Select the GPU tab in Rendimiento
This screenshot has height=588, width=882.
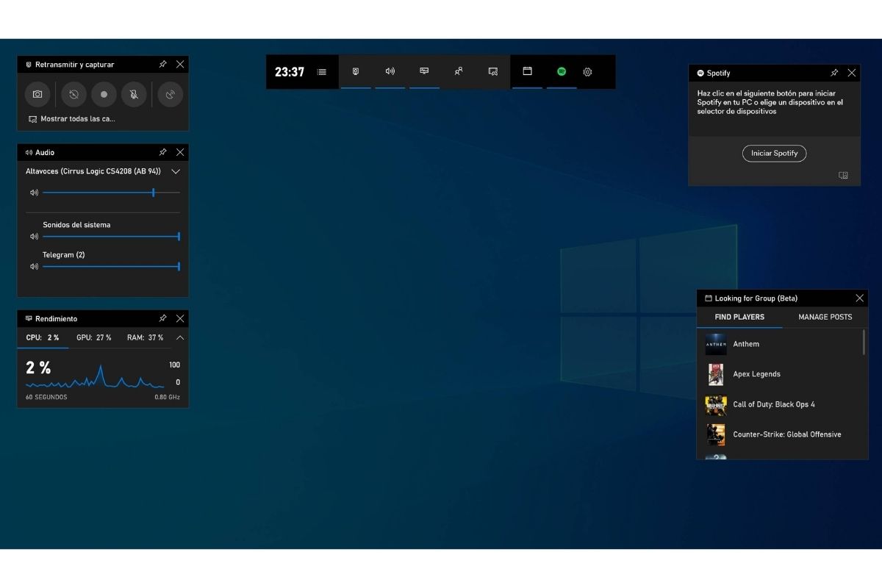(x=94, y=338)
